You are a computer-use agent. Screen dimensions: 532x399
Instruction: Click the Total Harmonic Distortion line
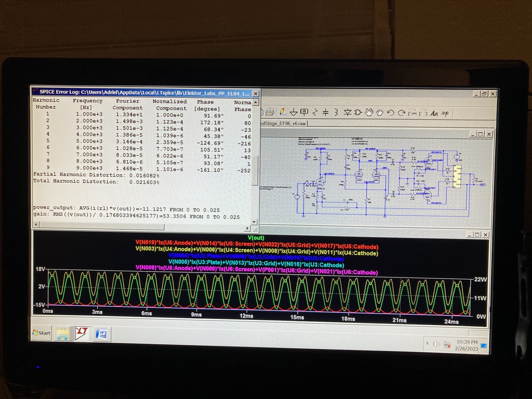[x=96, y=182]
